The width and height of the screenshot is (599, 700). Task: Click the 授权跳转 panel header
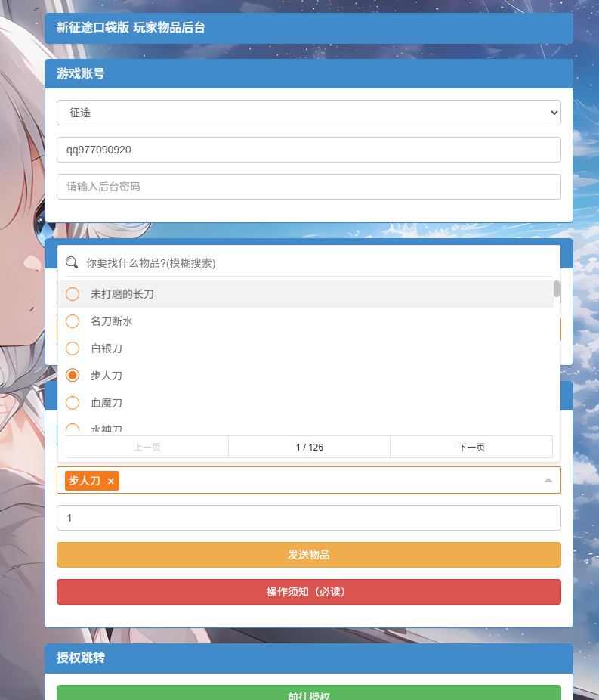coord(309,658)
